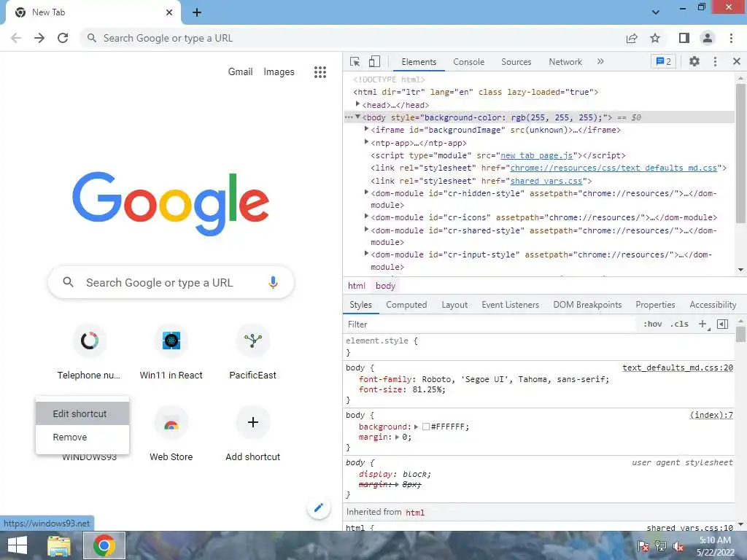The image size is (747, 560).
Task: Collapse the body element node
Action: pyautogui.click(x=357, y=117)
